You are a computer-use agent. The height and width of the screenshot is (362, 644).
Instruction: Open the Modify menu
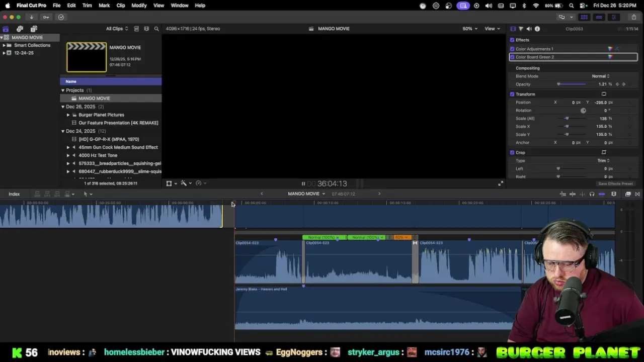(x=139, y=6)
